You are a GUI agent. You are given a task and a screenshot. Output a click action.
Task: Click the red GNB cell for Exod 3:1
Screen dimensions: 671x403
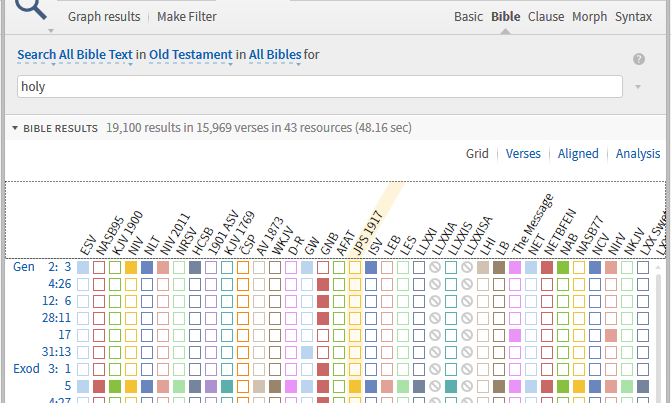pos(323,369)
